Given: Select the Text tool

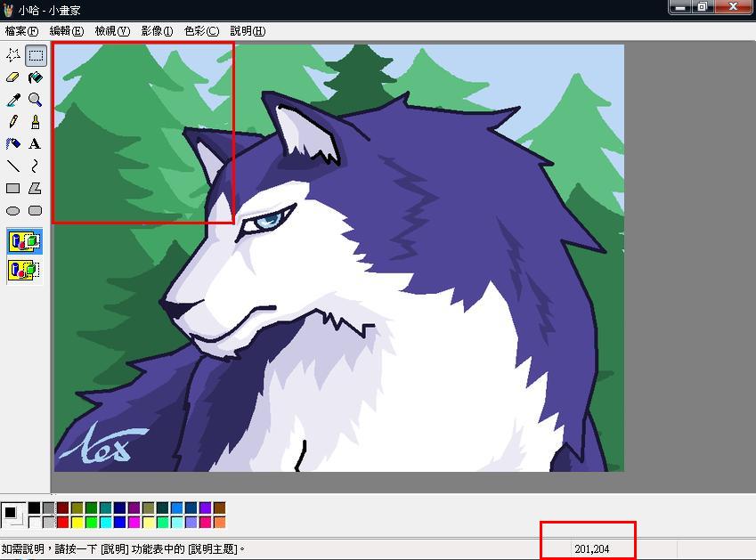Looking at the screenshot, I should pyautogui.click(x=36, y=143).
